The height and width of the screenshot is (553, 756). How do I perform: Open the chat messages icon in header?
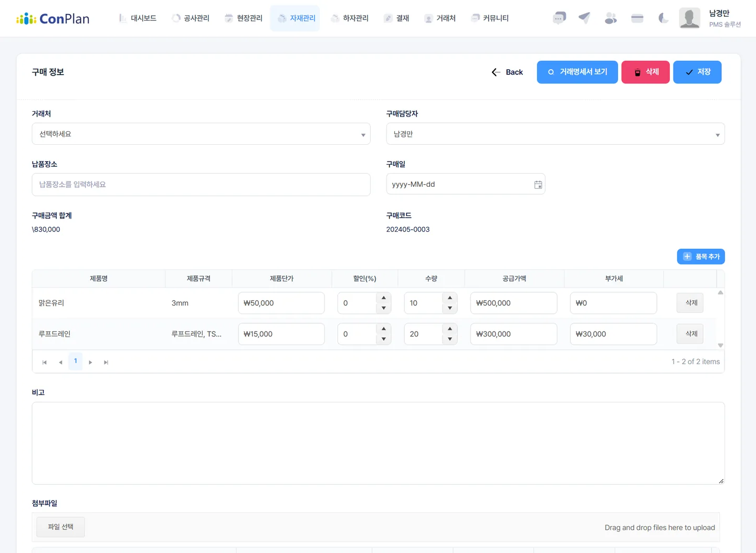pos(559,18)
